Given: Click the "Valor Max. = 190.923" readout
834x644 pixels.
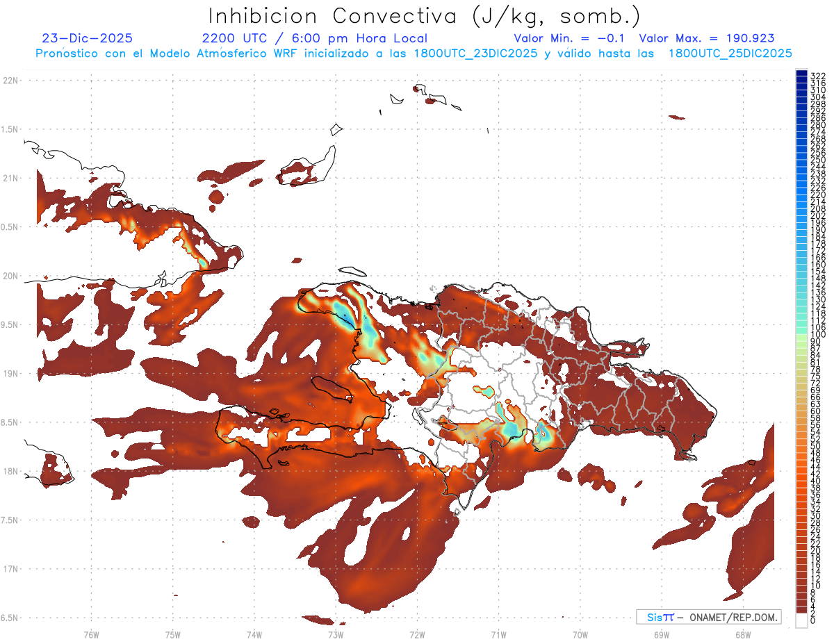Looking at the screenshot, I should (x=707, y=39).
